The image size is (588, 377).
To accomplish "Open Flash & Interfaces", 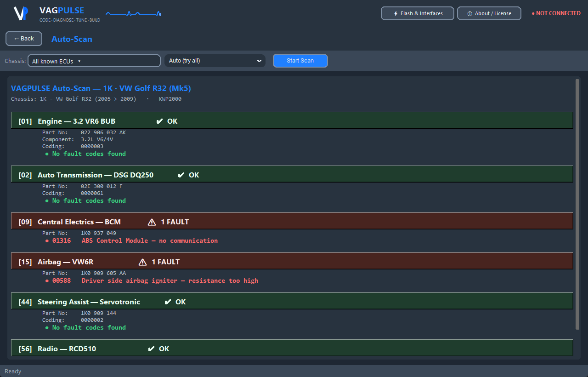I will click(418, 13).
